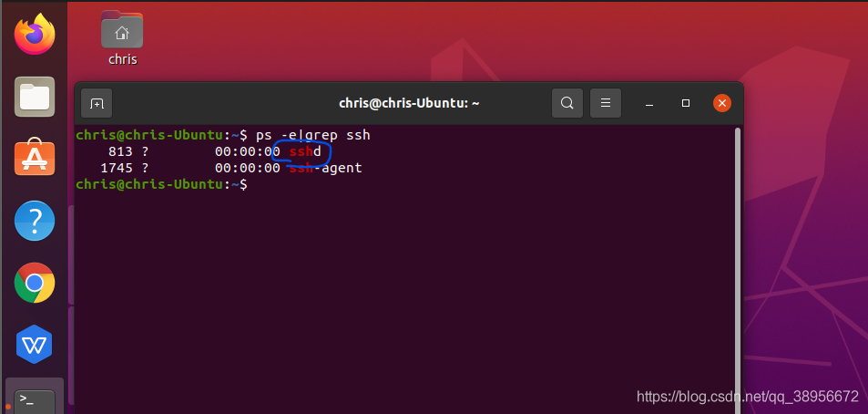Click the terminal vertical scrollbar
The width and height of the screenshot is (868, 414).
click(x=738, y=271)
